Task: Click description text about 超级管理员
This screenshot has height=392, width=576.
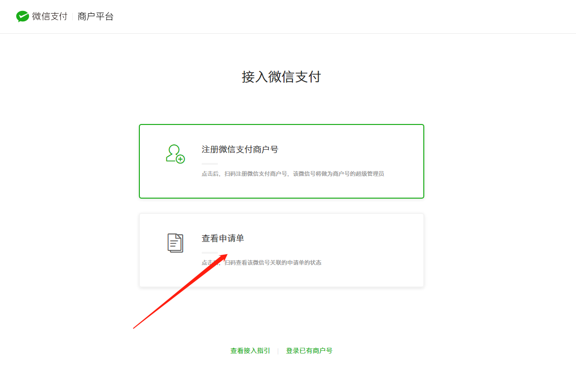Action: point(293,174)
